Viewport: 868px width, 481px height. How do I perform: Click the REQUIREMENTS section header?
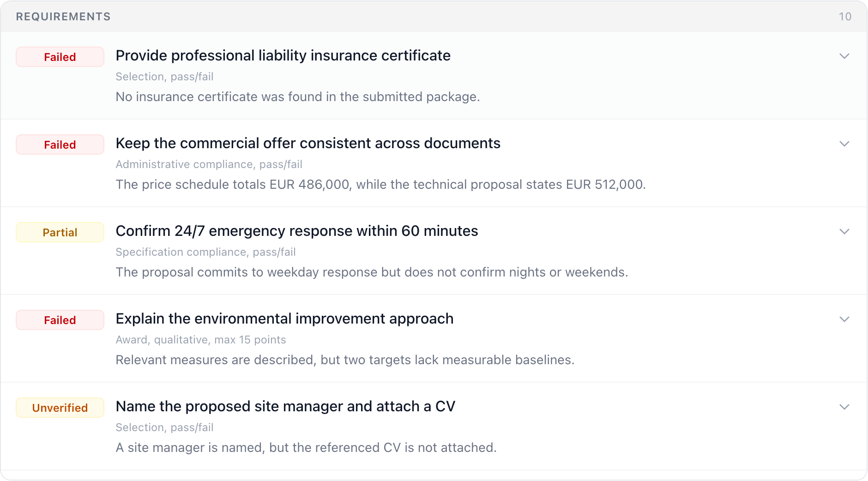(x=63, y=17)
